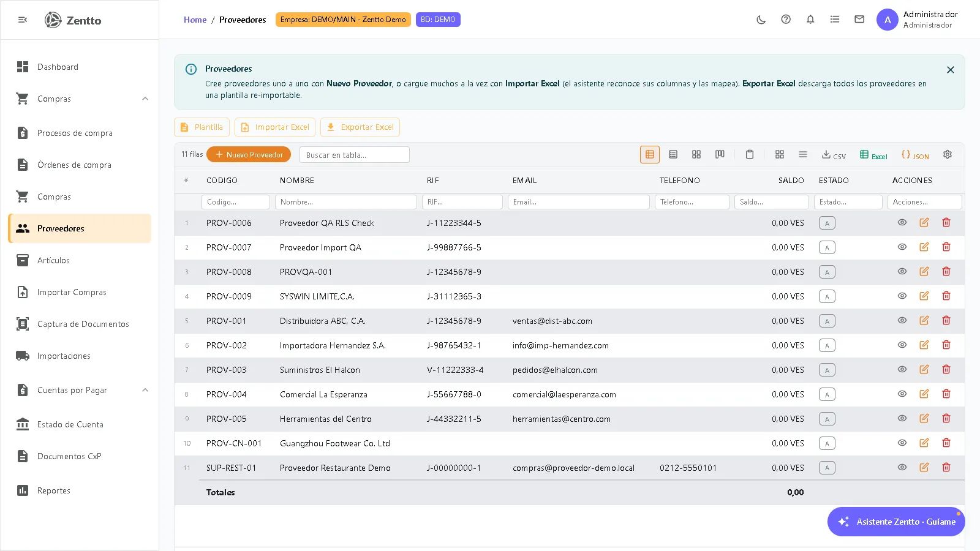This screenshot has height=551, width=980.
Task: Open the help question-mark icon
Action: tap(786, 20)
